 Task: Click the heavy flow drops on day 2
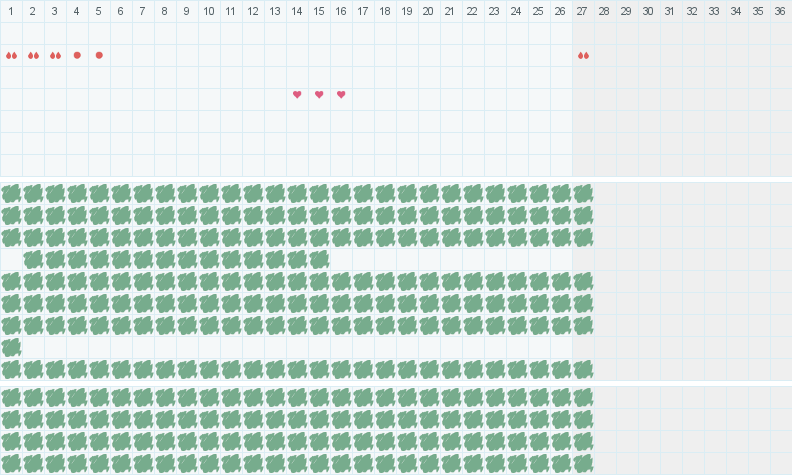tap(33, 56)
